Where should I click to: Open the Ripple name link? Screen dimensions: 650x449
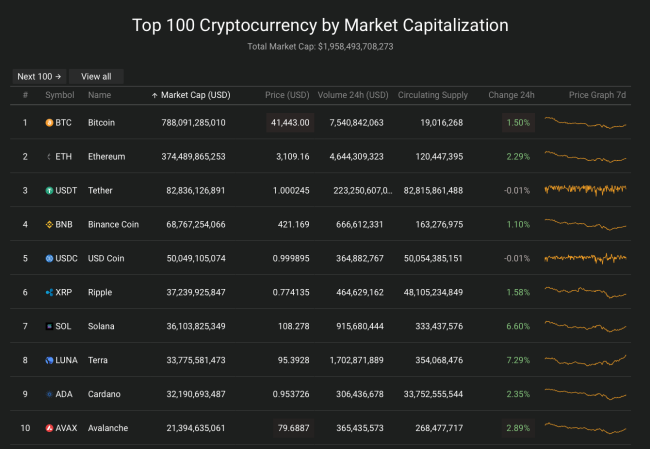tap(100, 293)
